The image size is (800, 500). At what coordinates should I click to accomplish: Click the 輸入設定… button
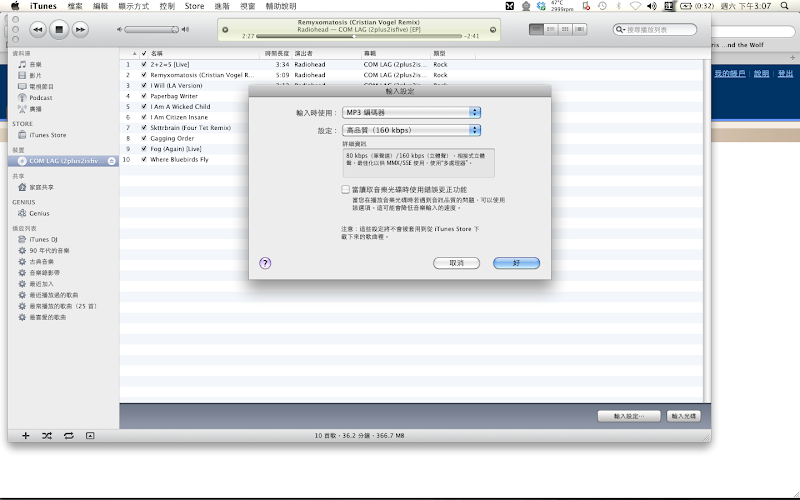pos(629,416)
